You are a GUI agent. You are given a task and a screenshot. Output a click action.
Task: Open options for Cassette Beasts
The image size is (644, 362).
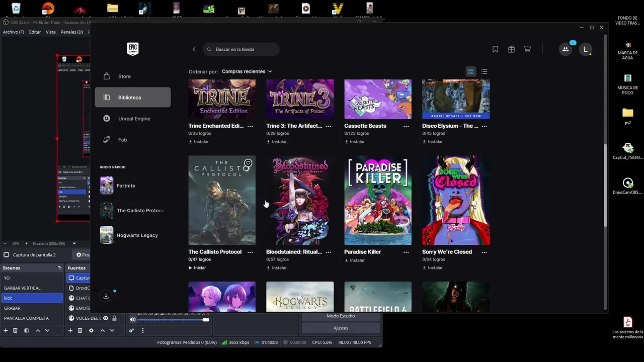point(406,126)
